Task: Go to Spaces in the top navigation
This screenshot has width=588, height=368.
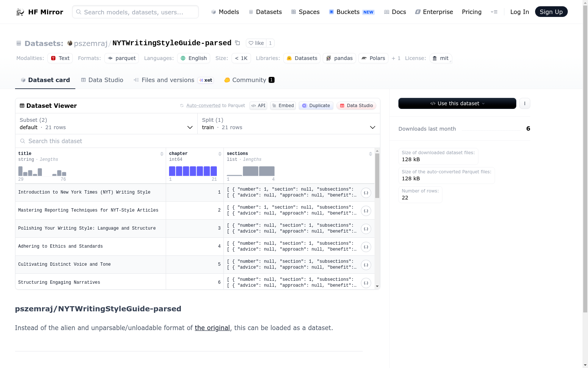Action: [305, 12]
